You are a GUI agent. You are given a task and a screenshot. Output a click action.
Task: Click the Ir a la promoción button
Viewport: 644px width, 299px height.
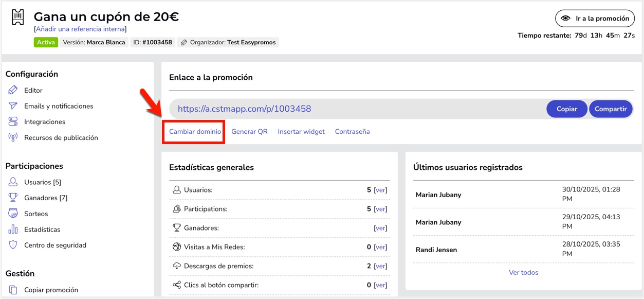point(595,19)
